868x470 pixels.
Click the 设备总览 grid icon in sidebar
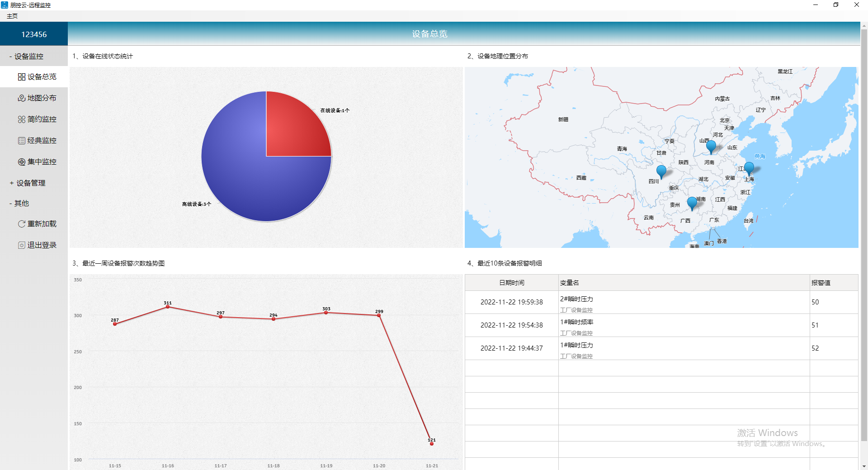(x=21, y=77)
